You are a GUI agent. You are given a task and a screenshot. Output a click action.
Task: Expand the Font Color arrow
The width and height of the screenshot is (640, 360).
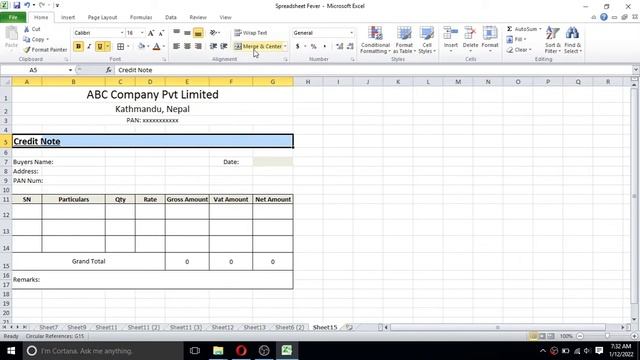[x=164, y=47]
